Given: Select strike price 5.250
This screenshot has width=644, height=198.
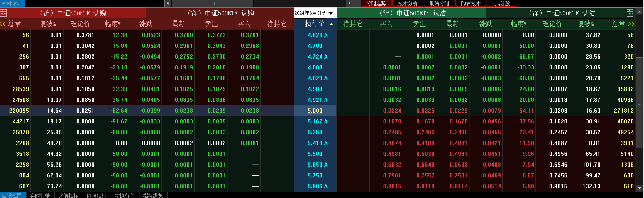Looking at the screenshot, I should 315,132.
